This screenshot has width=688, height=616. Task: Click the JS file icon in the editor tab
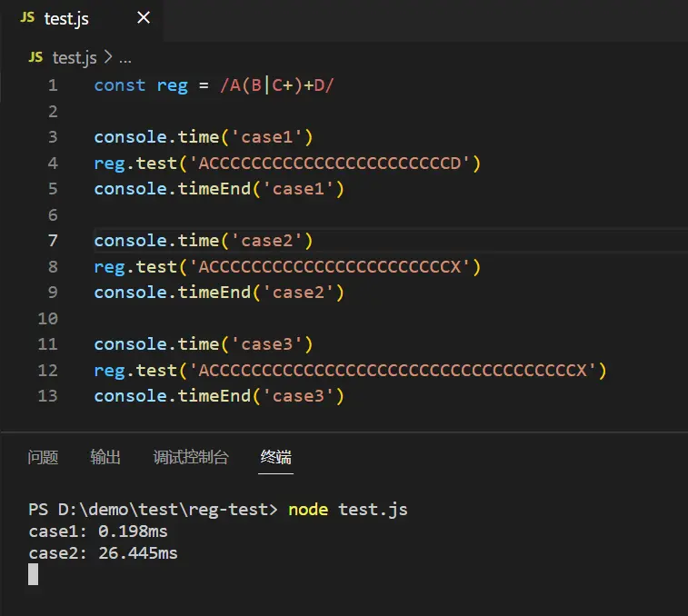pos(27,18)
